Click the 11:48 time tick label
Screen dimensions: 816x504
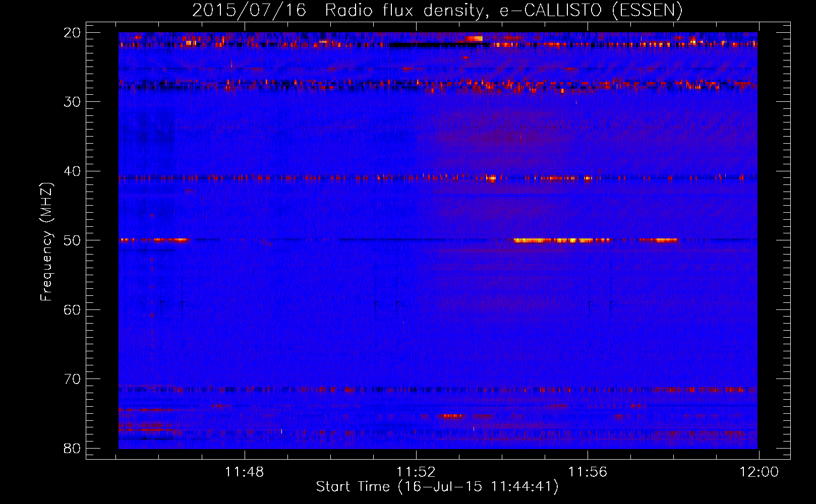245,472
